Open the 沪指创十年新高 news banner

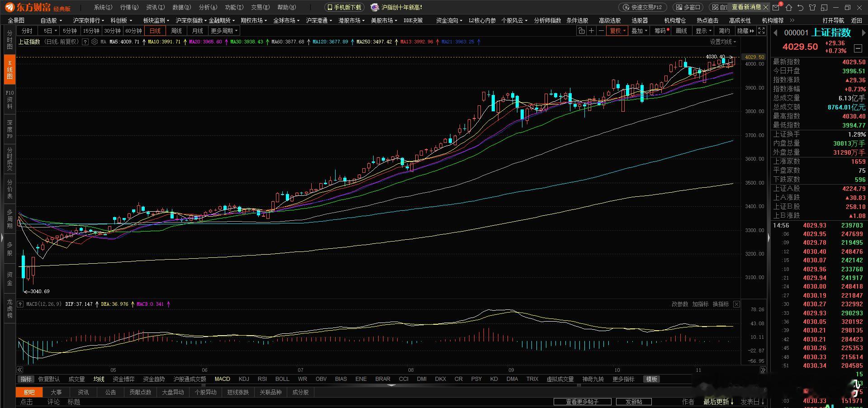397,7
